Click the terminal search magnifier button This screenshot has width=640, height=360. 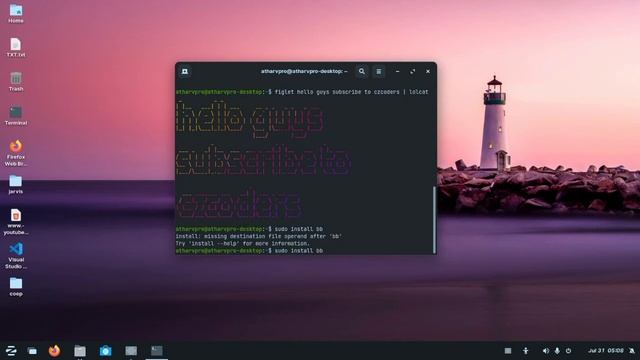pos(362,71)
